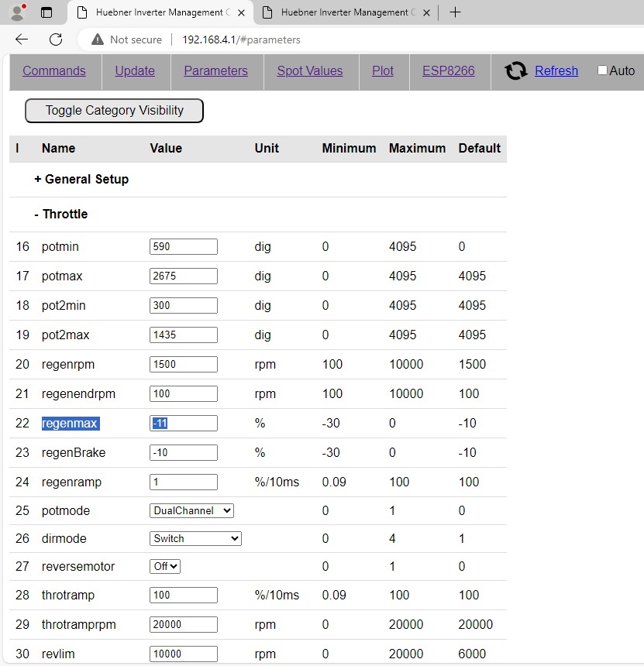Click the browser back arrow

22,39
